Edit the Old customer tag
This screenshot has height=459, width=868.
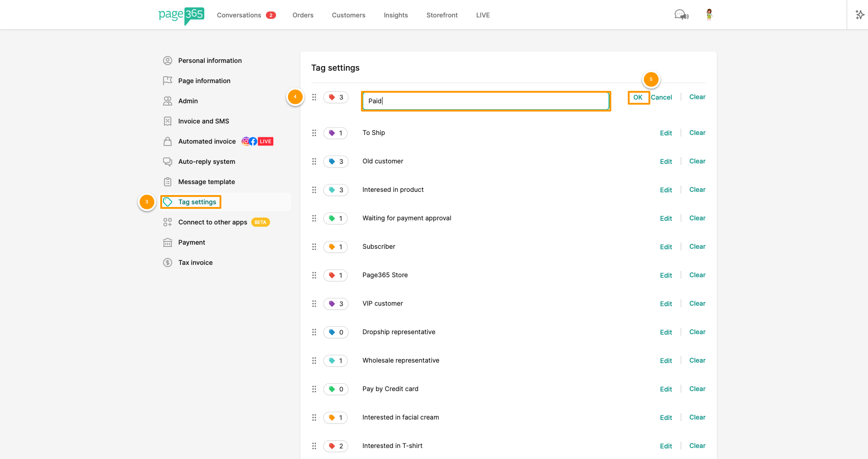coord(665,162)
